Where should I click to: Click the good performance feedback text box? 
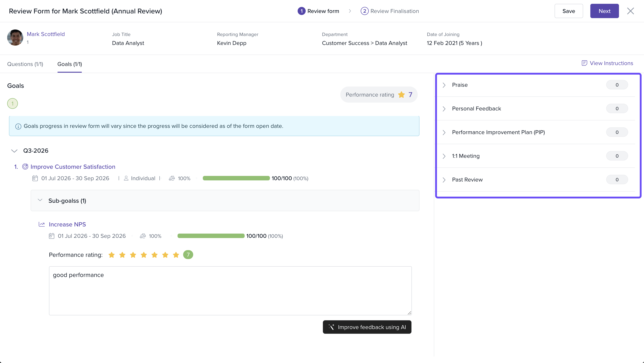click(x=230, y=291)
